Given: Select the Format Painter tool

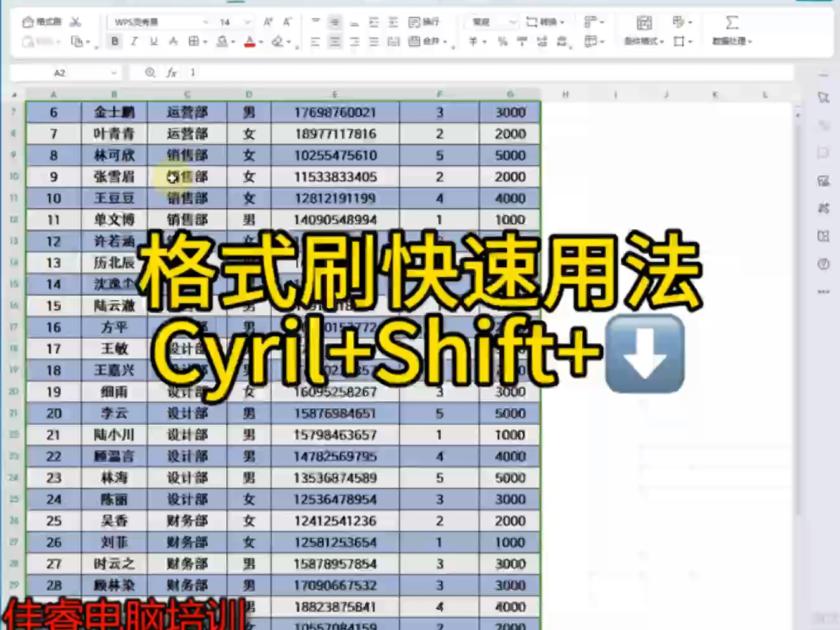Looking at the screenshot, I should tap(42, 22).
